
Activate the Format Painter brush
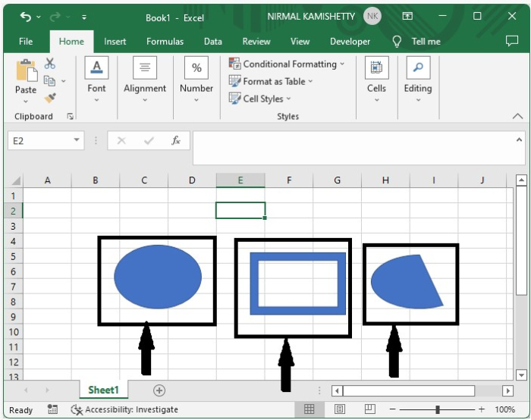50,98
